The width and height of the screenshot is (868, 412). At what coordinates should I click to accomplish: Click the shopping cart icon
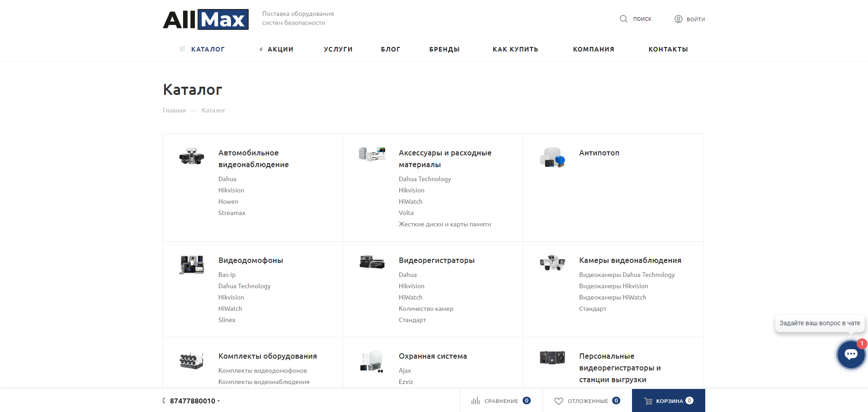(648, 401)
